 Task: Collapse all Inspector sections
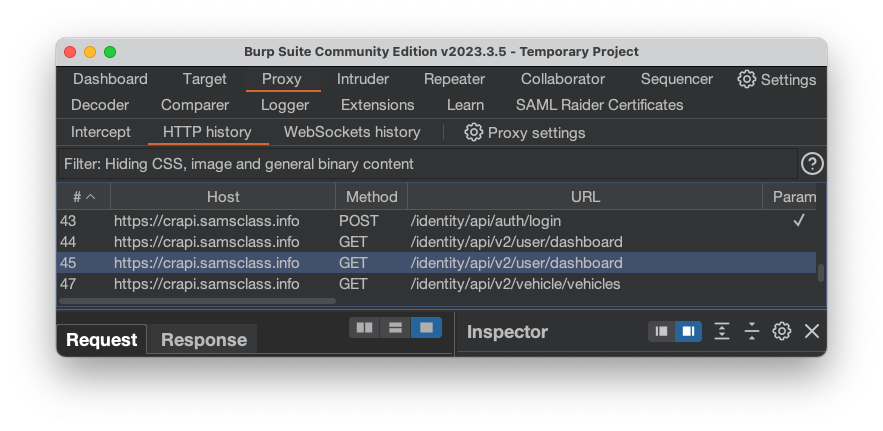tap(752, 331)
